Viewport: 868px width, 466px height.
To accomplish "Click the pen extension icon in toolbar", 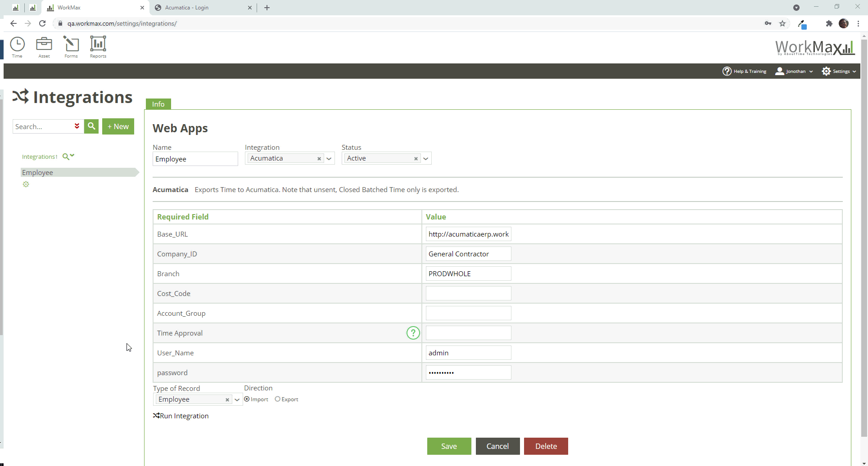I will pos(802,24).
